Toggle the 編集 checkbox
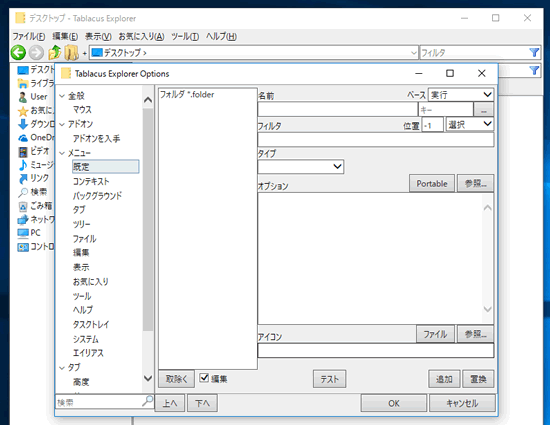Image resolution: width=550 pixels, height=425 pixels. 204,378
